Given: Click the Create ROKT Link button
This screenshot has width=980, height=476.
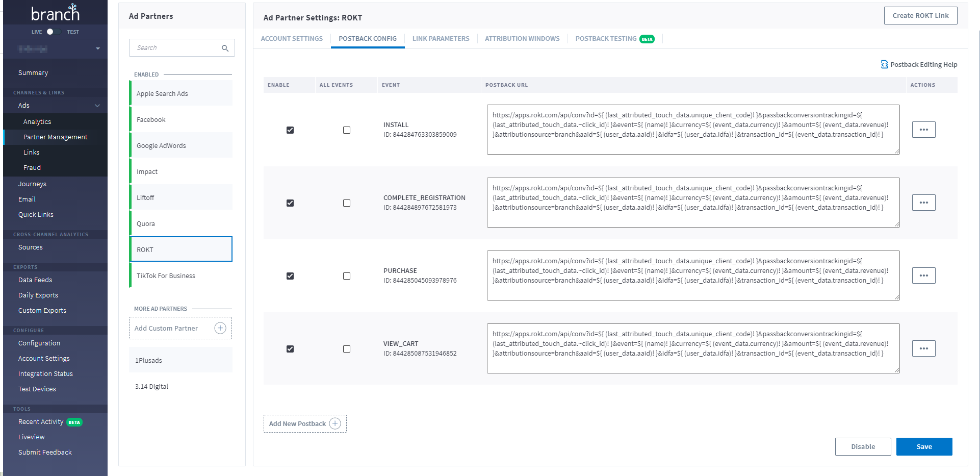Looking at the screenshot, I should [920, 15].
